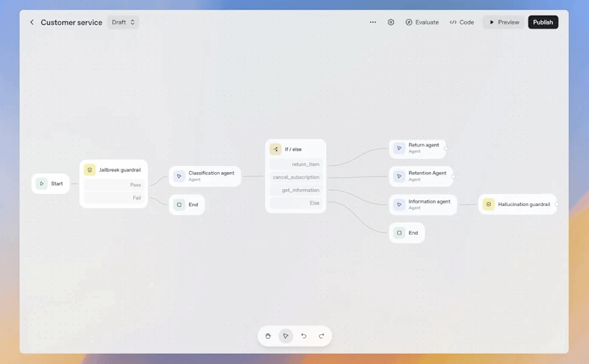This screenshot has height=364, width=589.
Task: Select the Start node
Action: tap(51, 184)
